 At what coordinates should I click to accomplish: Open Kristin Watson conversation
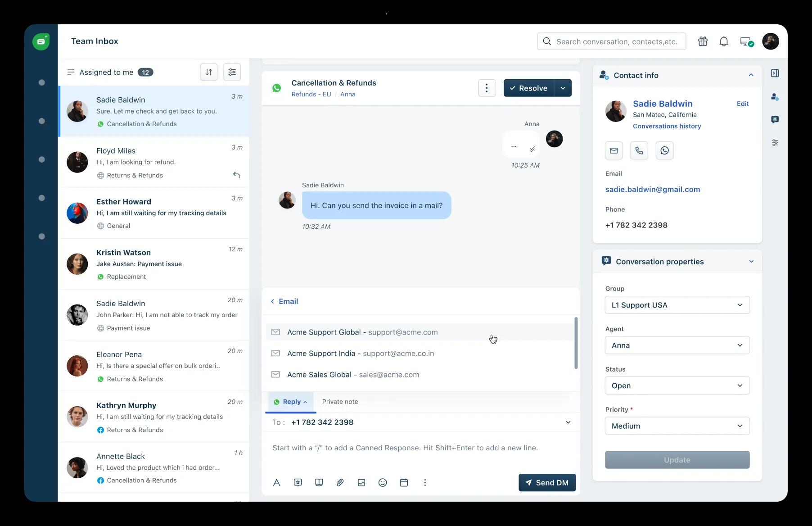tap(153, 264)
